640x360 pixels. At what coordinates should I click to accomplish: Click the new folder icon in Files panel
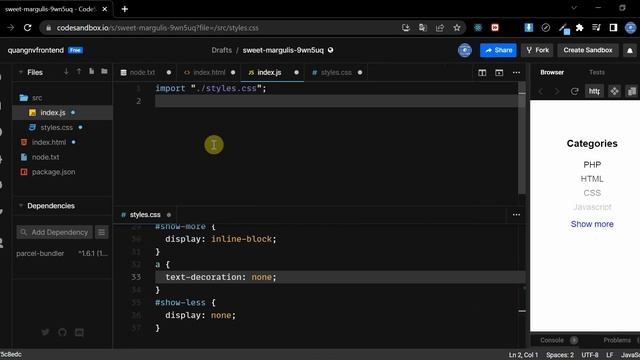point(104,71)
